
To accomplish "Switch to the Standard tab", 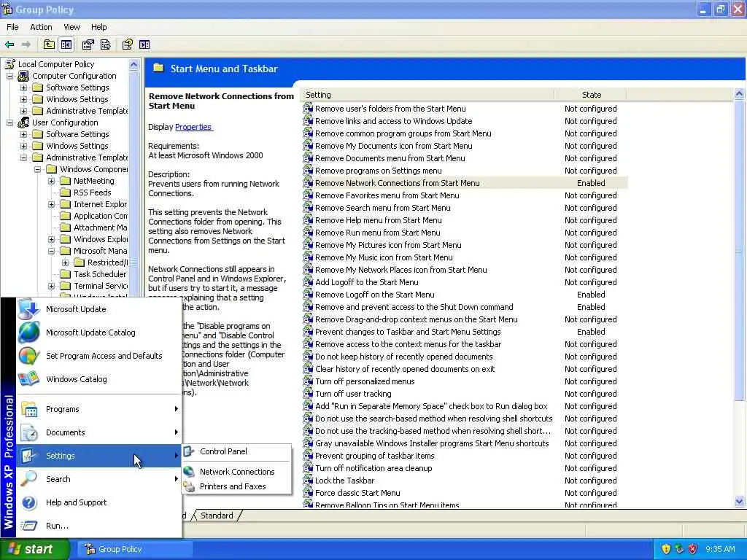I will click(217, 516).
